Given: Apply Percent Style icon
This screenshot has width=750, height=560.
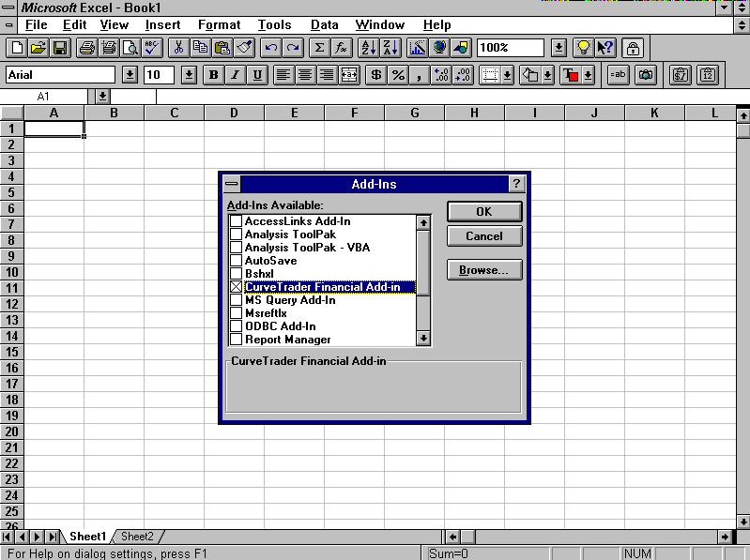Looking at the screenshot, I should 398,75.
